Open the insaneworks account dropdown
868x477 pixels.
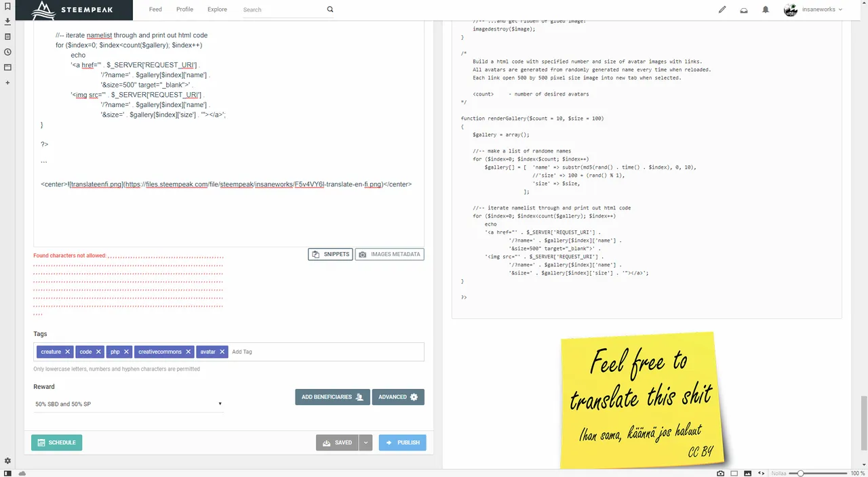[x=822, y=9]
